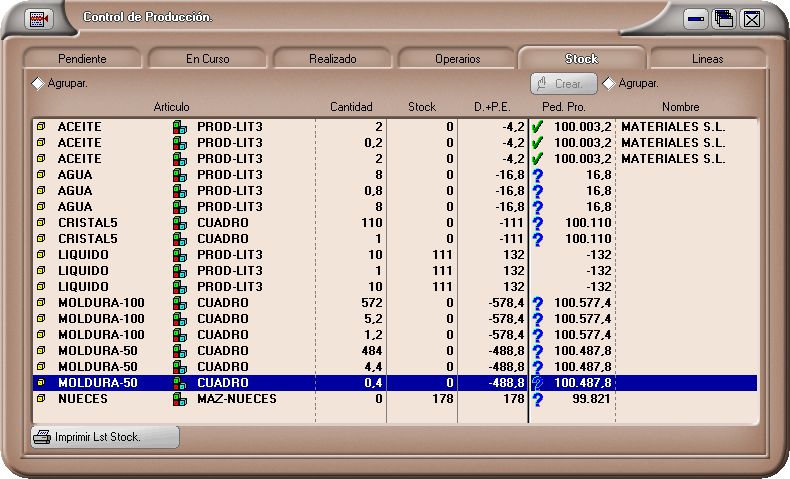Click the Ped. Pro. column header
The image size is (790, 479).
(563, 107)
